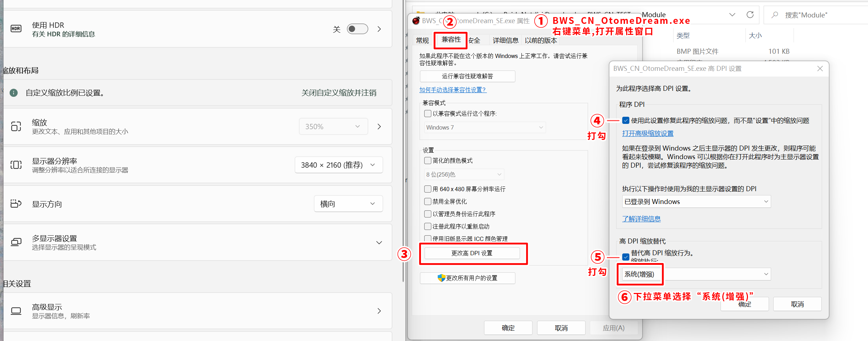
Task: Expand the multiple displays section
Action: click(x=379, y=242)
